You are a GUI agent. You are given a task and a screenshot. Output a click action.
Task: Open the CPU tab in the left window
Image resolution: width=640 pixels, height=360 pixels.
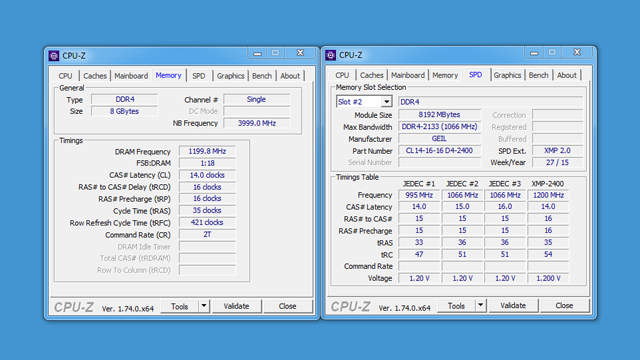[x=65, y=76]
